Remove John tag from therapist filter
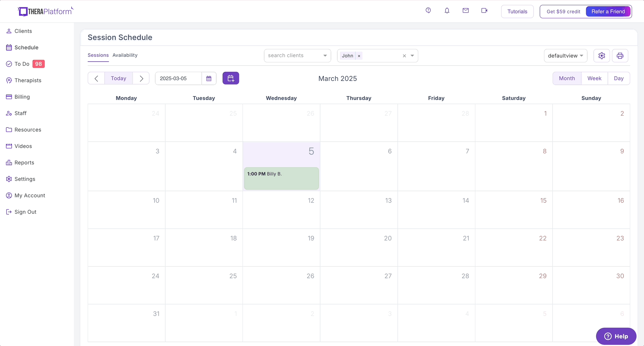Image resolution: width=644 pixels, height=346 pixels. point(359,56)
